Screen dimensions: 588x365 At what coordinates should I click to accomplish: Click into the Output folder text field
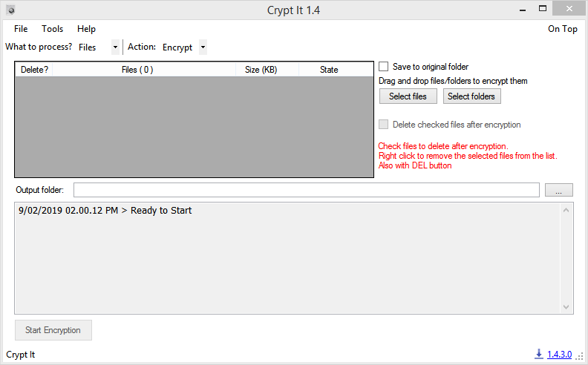[x=307, y=190]
